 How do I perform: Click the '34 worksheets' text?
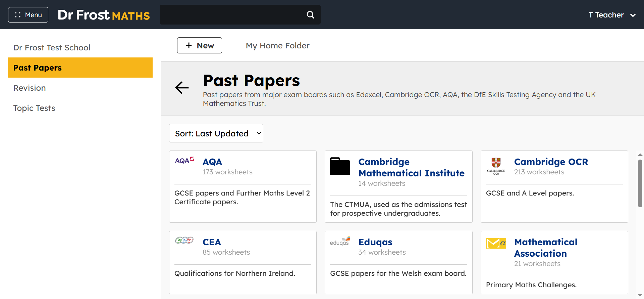point(382,252)
